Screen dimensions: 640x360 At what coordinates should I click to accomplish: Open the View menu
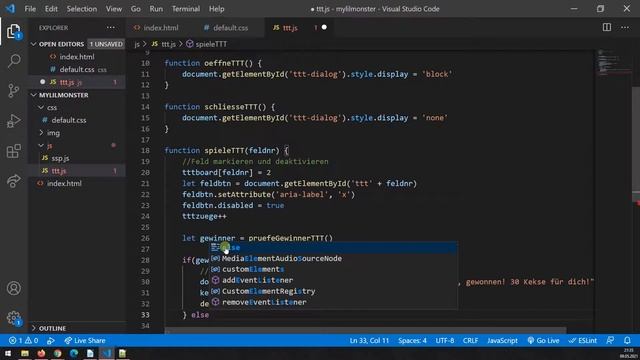[114, 9]
